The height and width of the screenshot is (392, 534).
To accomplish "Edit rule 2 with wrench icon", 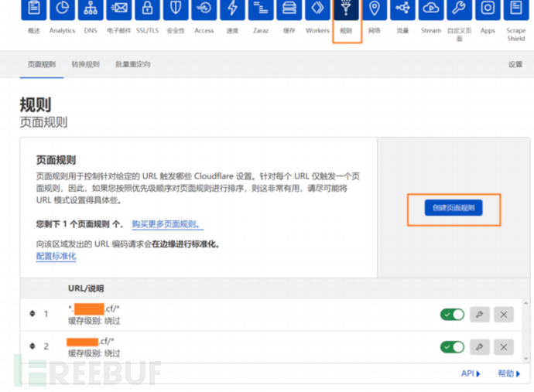I will click(480, 347).
